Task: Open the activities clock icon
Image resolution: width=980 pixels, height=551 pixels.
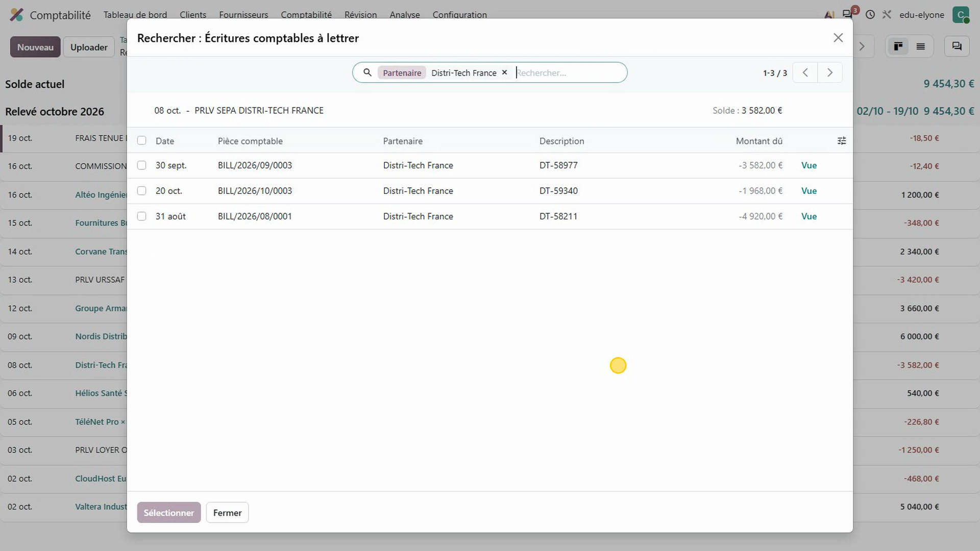Action: [x=870, y=15]
